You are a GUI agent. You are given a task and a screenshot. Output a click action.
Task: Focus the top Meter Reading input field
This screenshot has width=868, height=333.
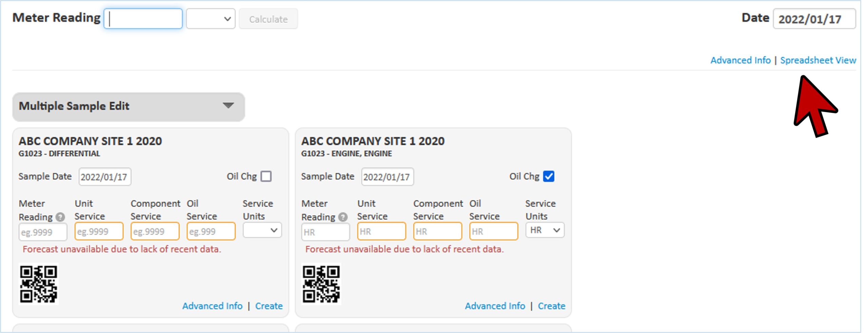pyautogui.click(x=143, y=19)
